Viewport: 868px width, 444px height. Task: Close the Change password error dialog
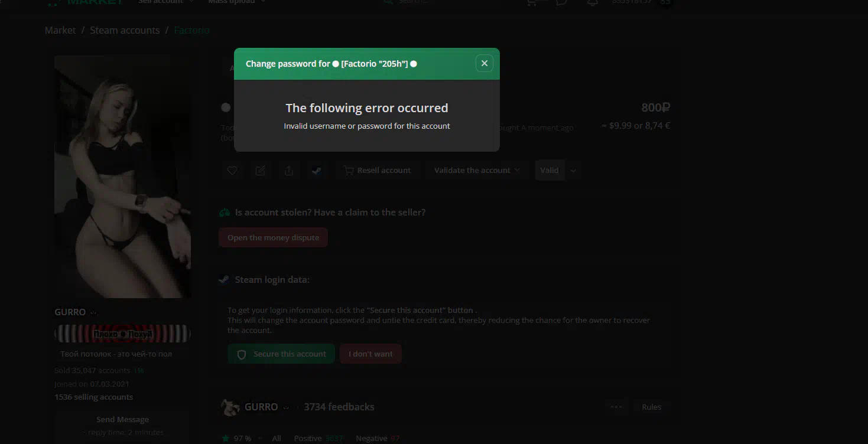tap(484, 63)
